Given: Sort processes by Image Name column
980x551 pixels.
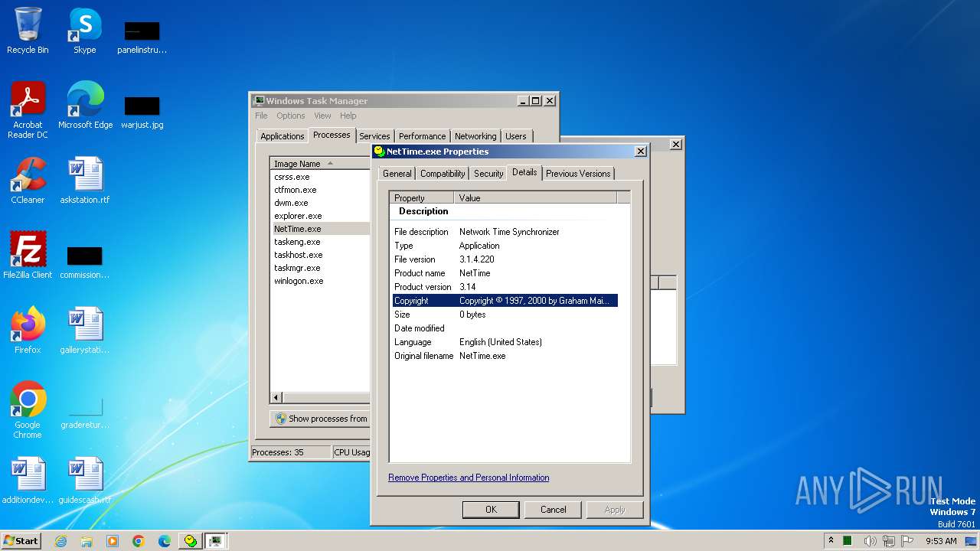Looking at the screenshot, I should [320, 164].
